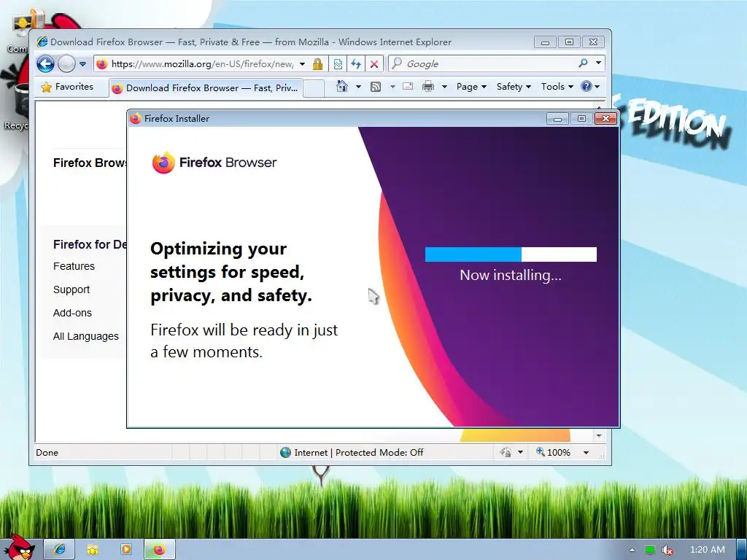Screen dimensions: 747x560
Task: Open a new blank tab
Action: click(314, 88)
